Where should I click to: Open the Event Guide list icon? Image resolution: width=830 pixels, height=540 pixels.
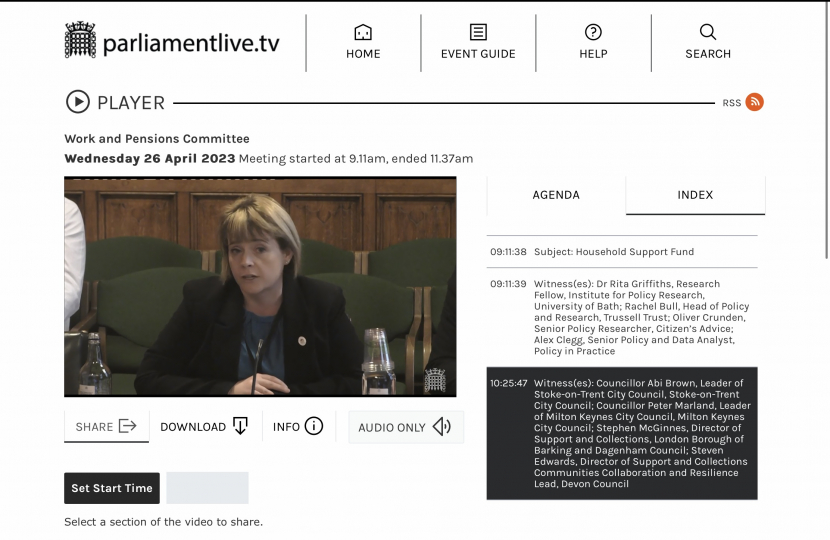[x=478, y=32]
